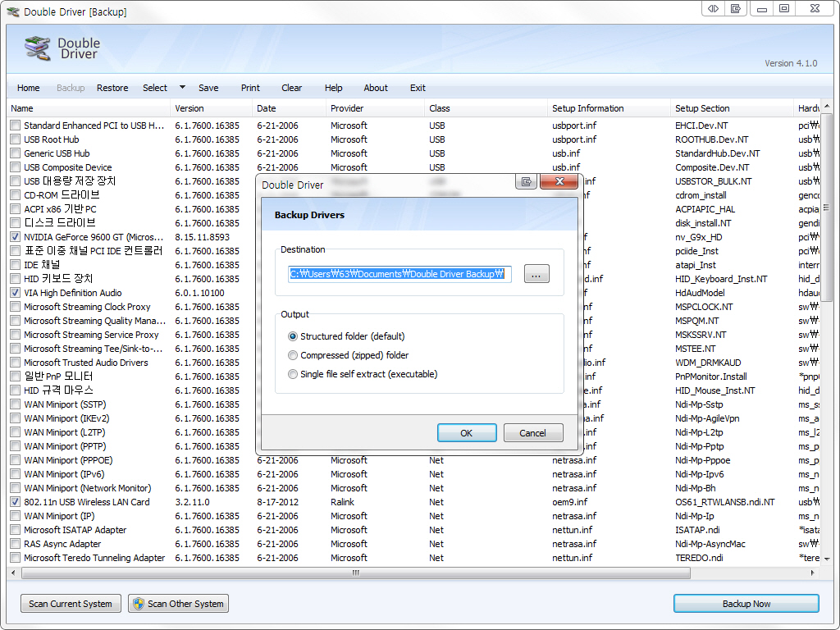
Task: Select Structured folder (default) output
Action: (x=293, y=336)
